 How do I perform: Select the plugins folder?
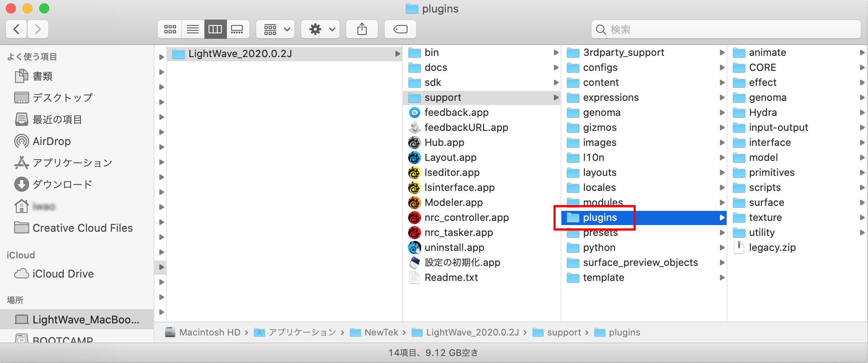(644, 218)
